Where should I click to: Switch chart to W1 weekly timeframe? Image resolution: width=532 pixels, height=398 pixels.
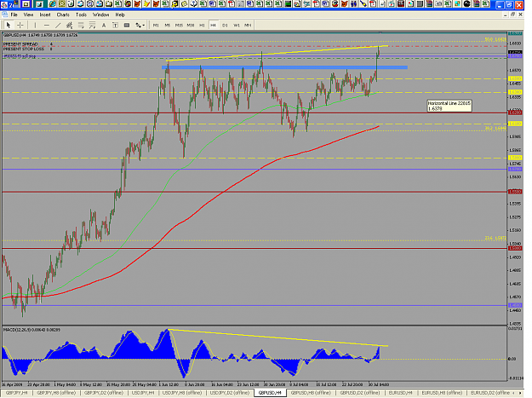click(x=237, y=25)
